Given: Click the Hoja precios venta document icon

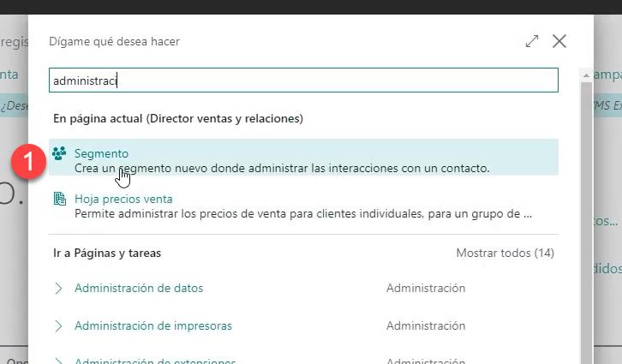Looking at the screenshot, I should 59,199.
